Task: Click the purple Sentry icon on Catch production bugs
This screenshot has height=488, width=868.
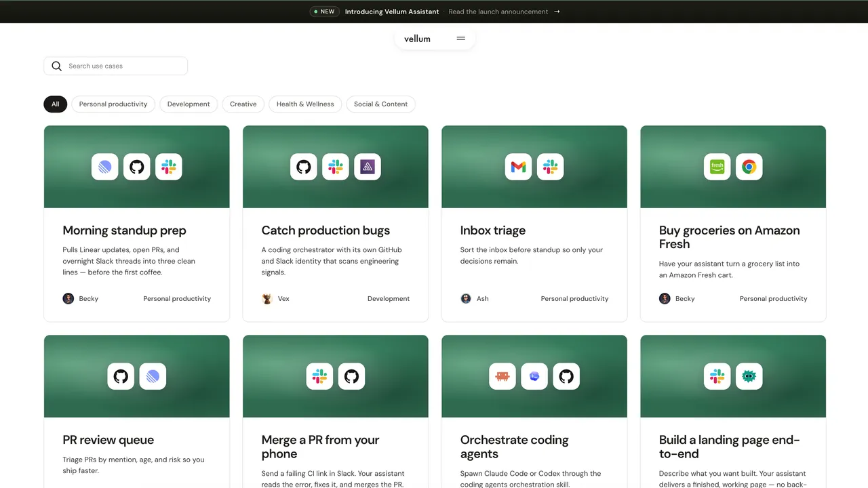Action: [368, 167]
